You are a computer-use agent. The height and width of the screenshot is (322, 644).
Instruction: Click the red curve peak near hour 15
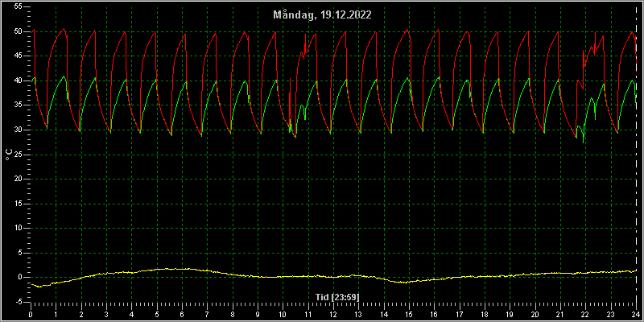407,30
